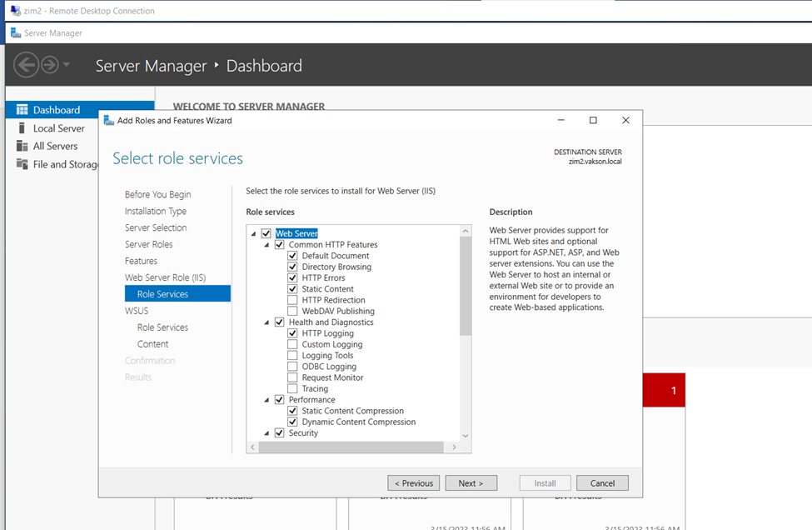Collapse the Health and Diagnostics node

click(x=267, y=322)
